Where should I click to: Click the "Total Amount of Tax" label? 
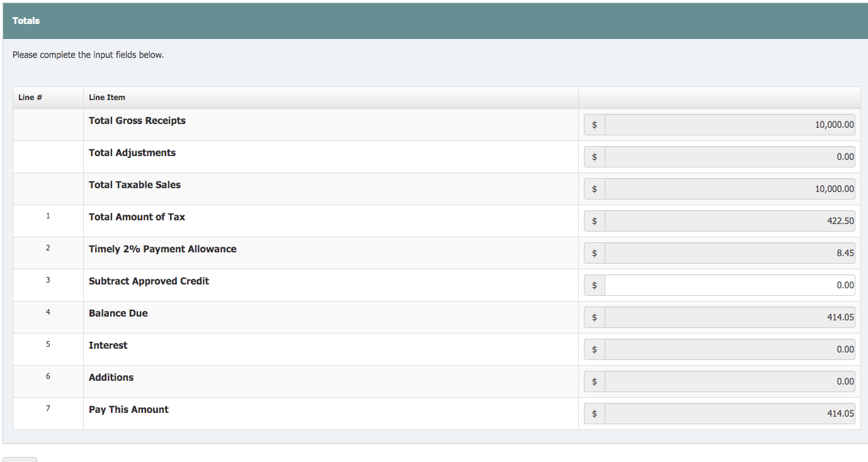click(x=137, y=217)
